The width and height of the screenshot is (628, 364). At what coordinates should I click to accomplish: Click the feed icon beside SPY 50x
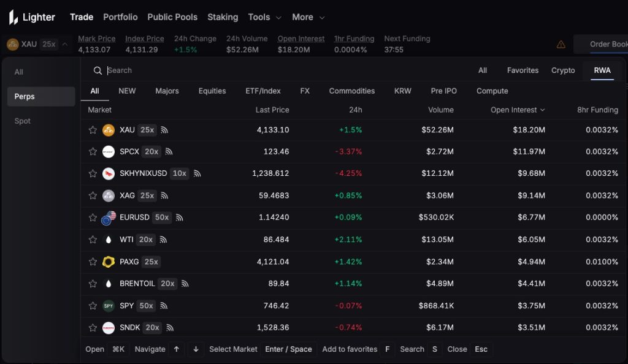point(163,306)
